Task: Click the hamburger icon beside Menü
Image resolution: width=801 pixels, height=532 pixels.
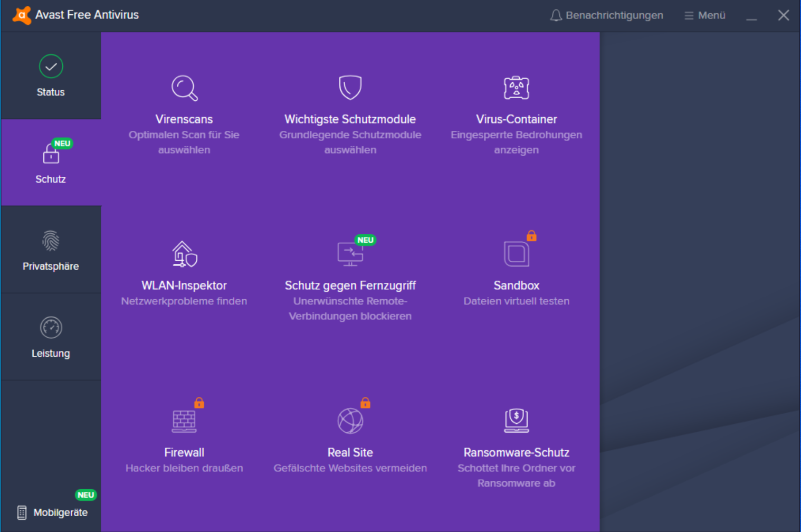Action: point(689,16)
